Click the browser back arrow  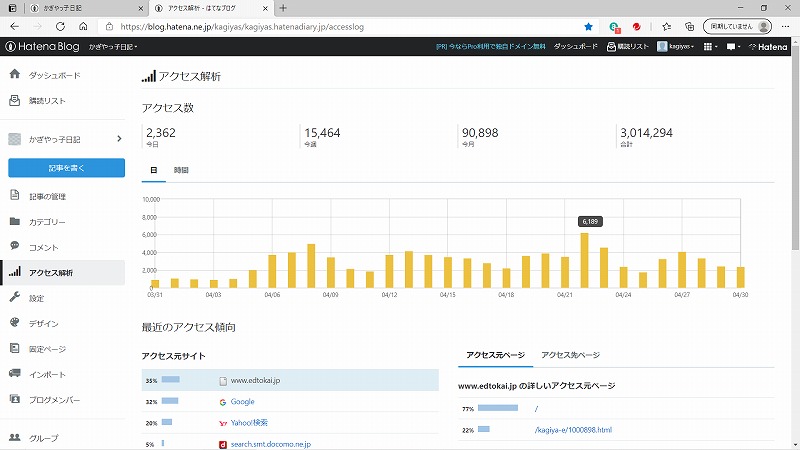point(14,27)
